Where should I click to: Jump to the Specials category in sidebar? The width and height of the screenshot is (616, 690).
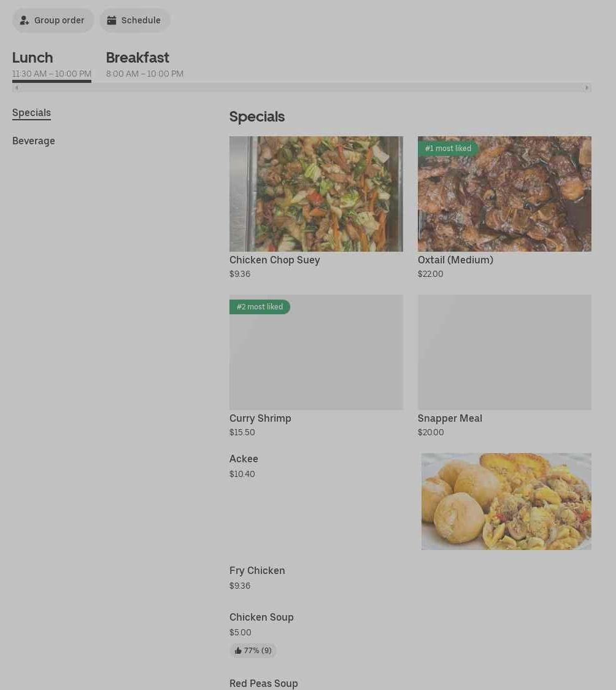[31, 113]
